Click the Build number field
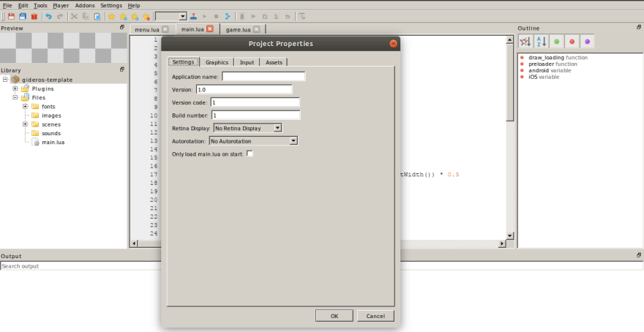Screen dimensions: 644x332 (256, 116)
